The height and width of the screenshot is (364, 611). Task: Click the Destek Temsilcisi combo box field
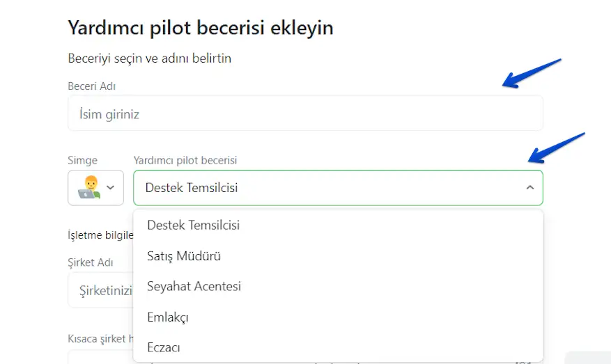(x=327, y=187)
